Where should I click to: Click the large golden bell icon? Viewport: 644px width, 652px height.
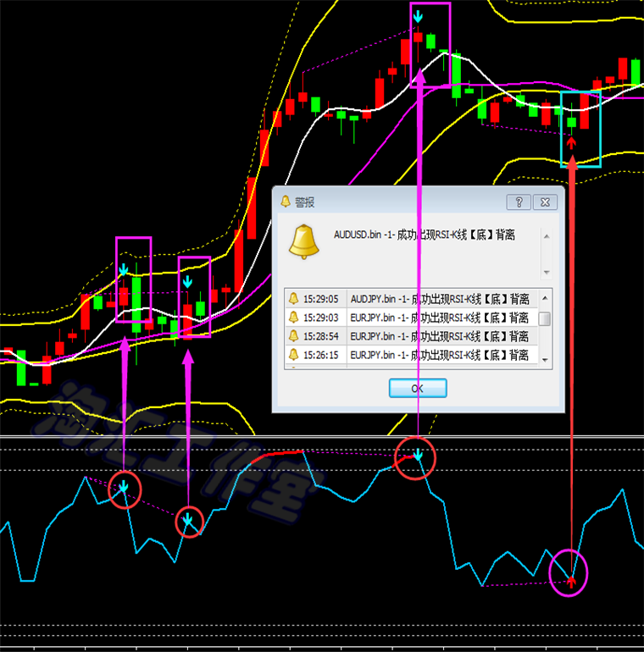click(x=304, y=242)
